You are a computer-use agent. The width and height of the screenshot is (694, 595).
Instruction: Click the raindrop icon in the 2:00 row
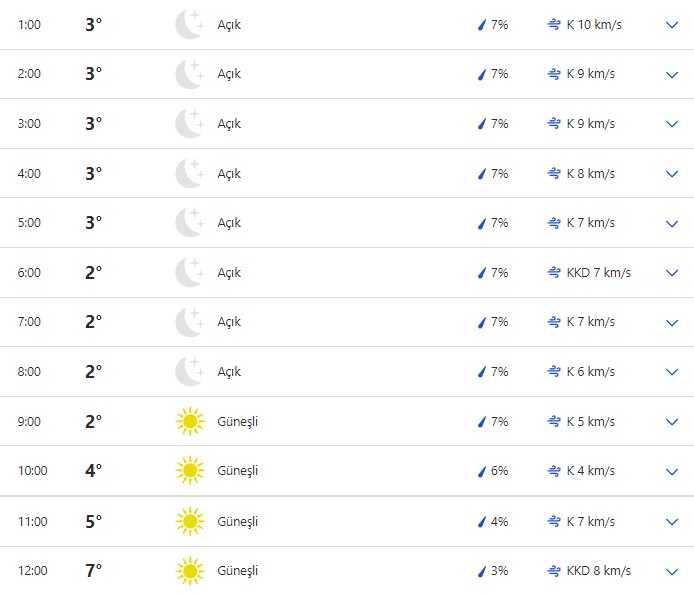pyautogui.click(x=481, y=74)
